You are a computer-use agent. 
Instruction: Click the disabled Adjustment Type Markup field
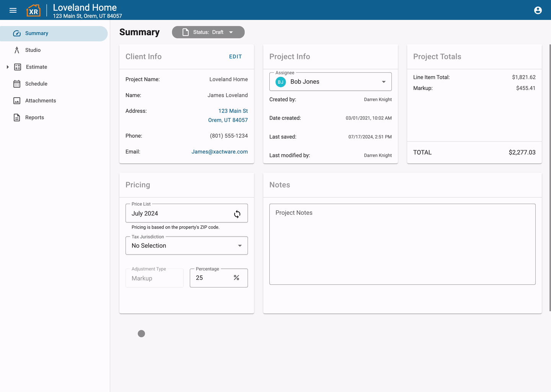155,278
